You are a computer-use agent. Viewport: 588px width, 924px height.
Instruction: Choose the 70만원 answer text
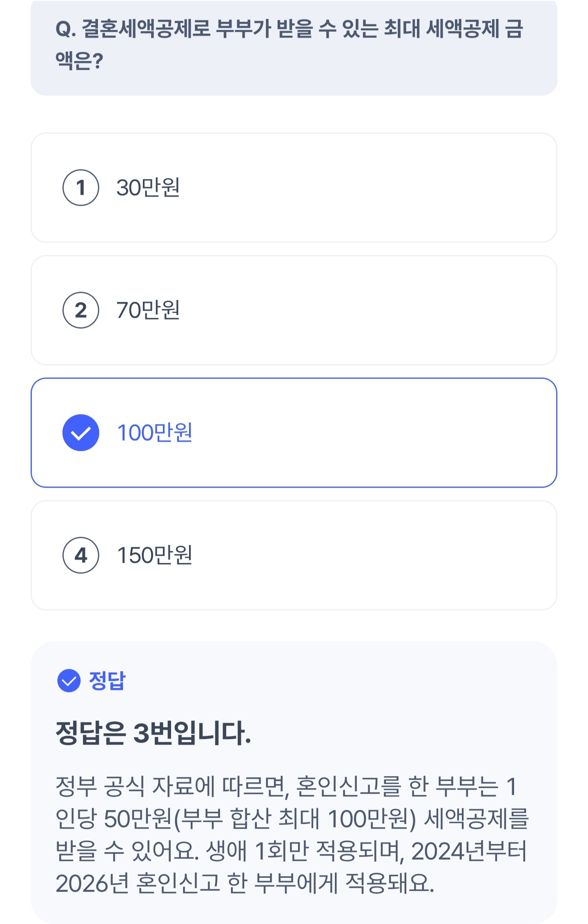click(148, 310)
